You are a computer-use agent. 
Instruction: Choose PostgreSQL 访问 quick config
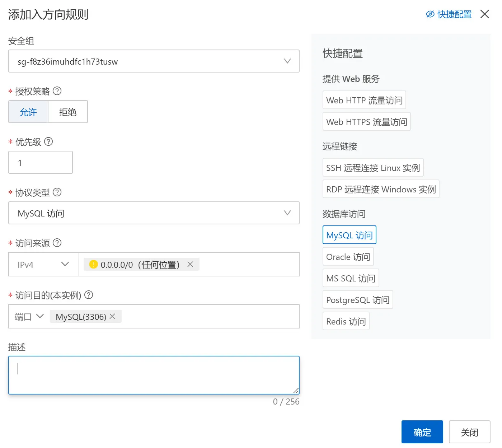[x=358, y=299]
